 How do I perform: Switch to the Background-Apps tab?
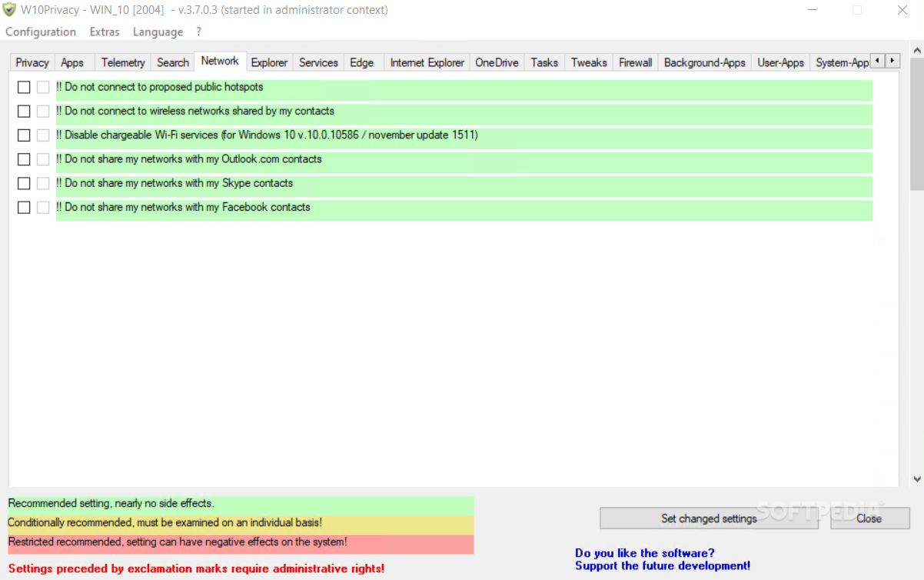tap(704, 62)
